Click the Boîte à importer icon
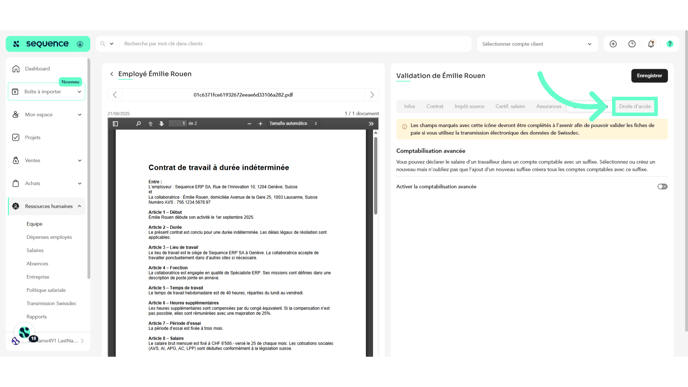The width and height of the screenshot is (688, 387). (15, 92)
